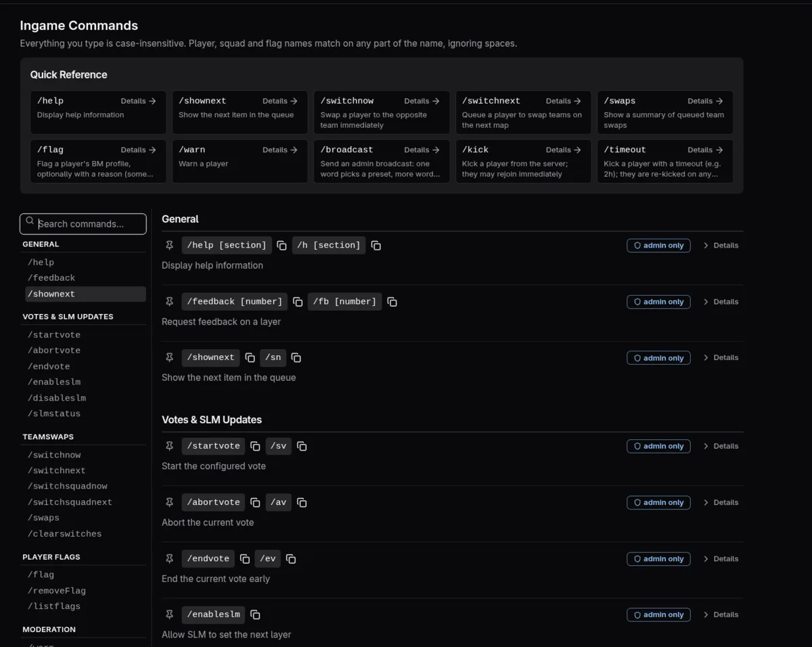Image resolution: width=812 pixels, height=647 pixels.
Task: Copy the /help [section] command
Action: [281, 245]
